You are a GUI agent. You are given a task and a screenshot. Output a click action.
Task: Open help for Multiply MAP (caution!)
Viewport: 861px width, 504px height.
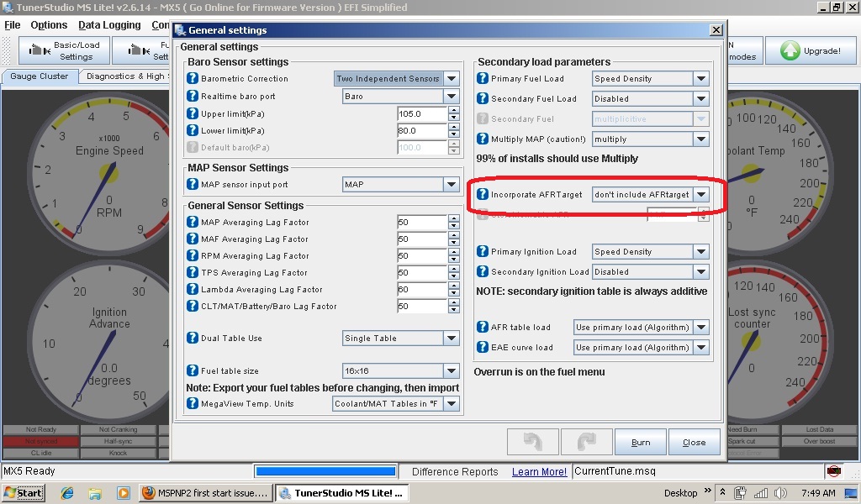point(482,139)
